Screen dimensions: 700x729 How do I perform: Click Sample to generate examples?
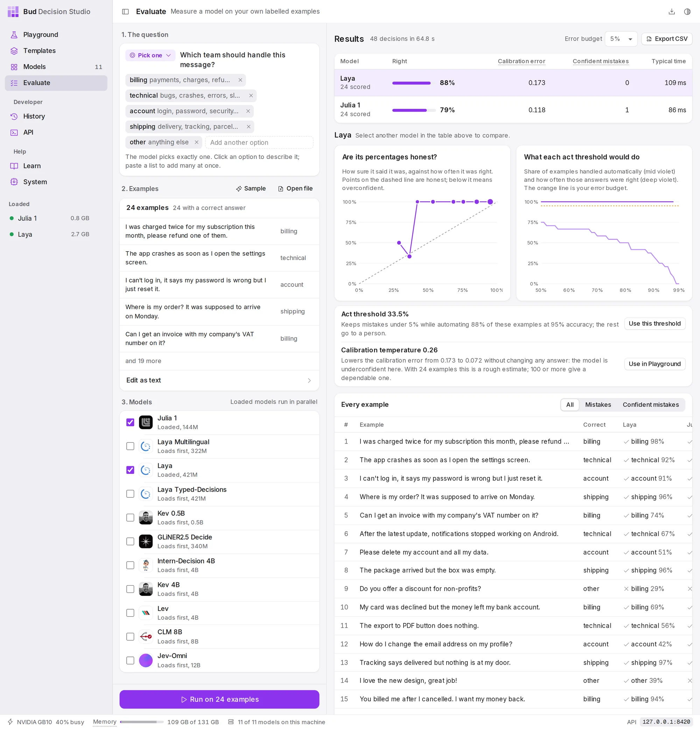[251, 189]
